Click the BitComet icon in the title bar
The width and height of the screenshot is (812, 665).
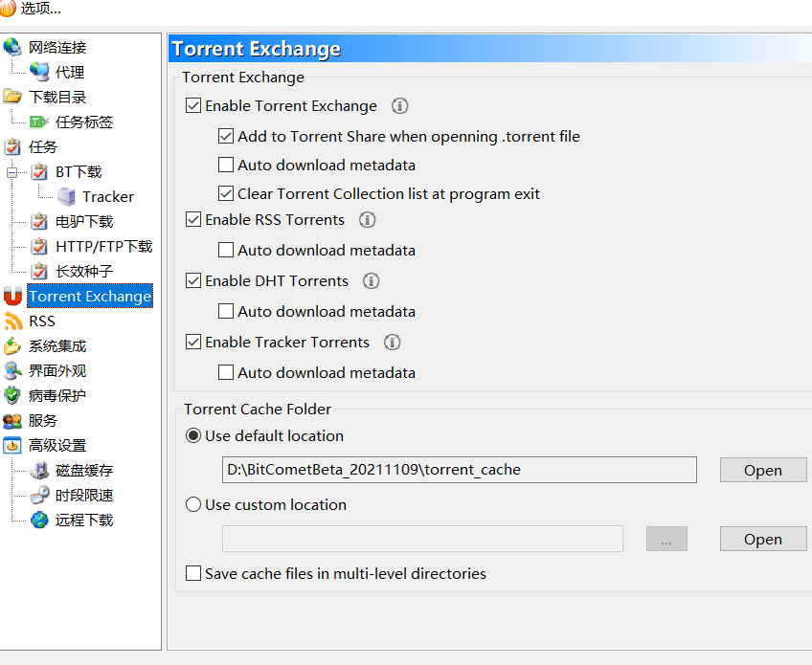point(8,9)
